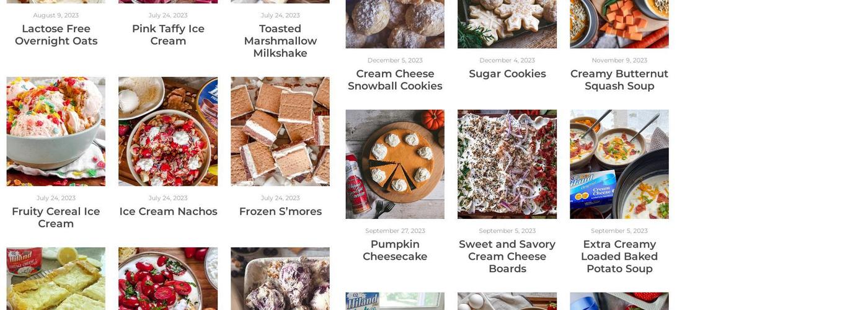Open the Pumpkin Cheesecake title link
The height and width of the screenshot is (310, 868).
(x=395, y=250)
